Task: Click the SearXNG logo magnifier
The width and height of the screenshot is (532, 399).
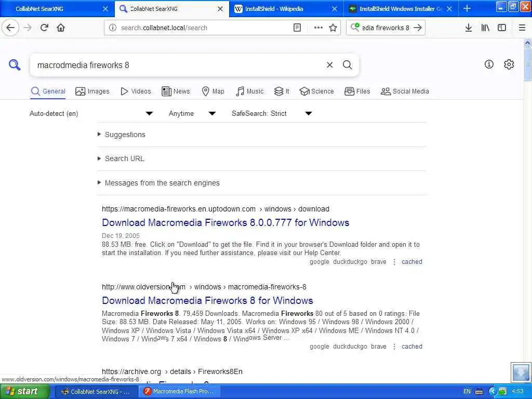Action: click(x=15, y=64)
